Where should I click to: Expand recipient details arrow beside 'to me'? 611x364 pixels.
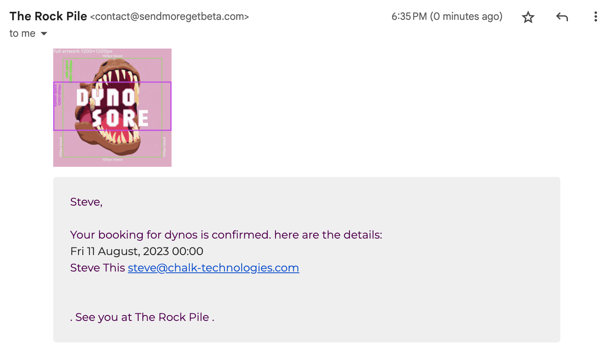tap(44, 34)
